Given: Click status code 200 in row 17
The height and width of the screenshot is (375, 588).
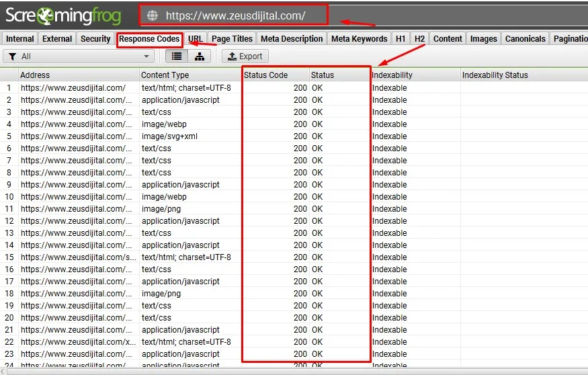Looking at the screenshot, I should [x=300, y=281].
